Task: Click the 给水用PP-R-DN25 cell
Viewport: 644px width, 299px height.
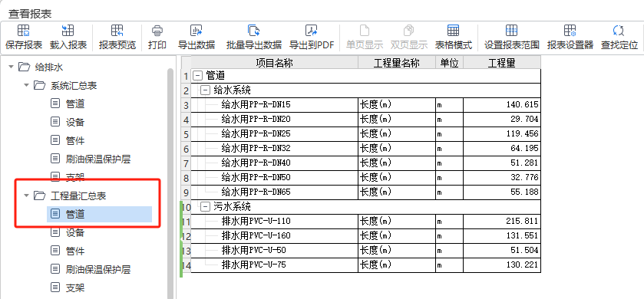Action: (274, 133)
